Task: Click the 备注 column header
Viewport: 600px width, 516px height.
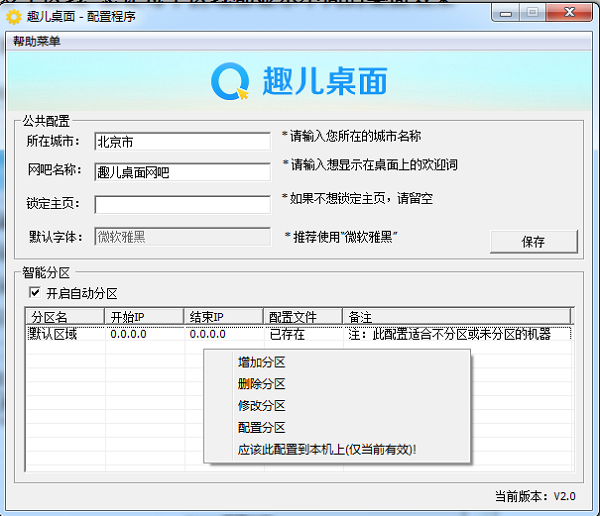Action: 457,317
